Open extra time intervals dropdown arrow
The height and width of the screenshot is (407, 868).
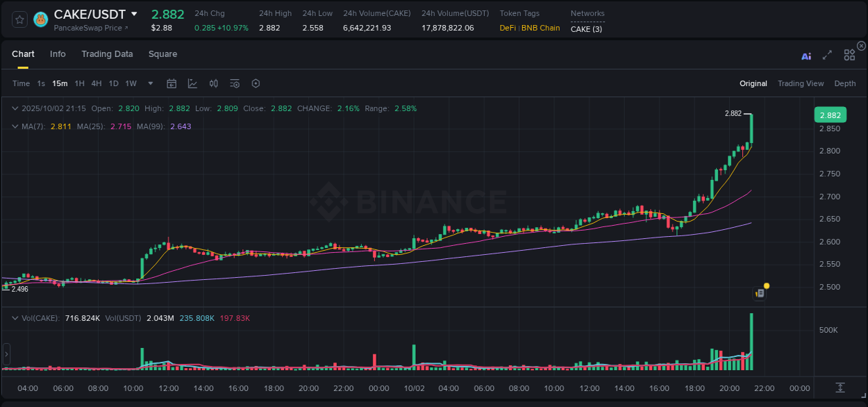pos(150,83)
